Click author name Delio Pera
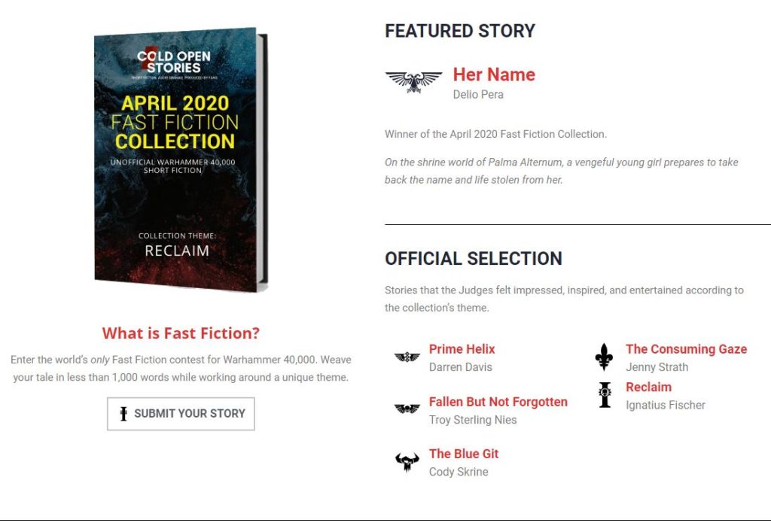 pyautogui.click(x=478, y=94)
